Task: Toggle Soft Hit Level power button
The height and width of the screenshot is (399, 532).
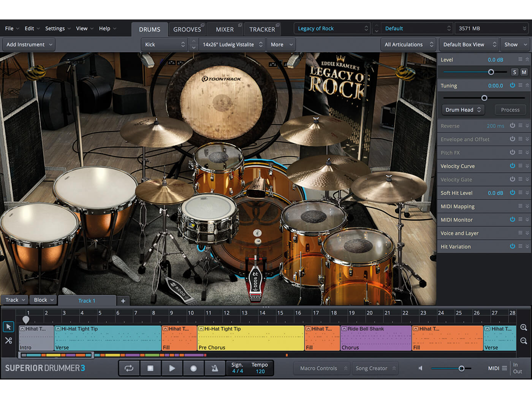Action: (x=512, y=192)
